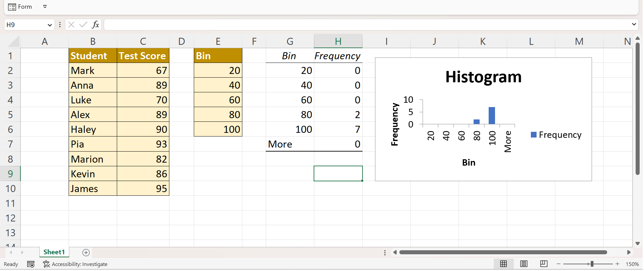The width and height of the screenshot is (644, 271).
Task: Add a new sheet with plus icon
Action: click(86, 253)
